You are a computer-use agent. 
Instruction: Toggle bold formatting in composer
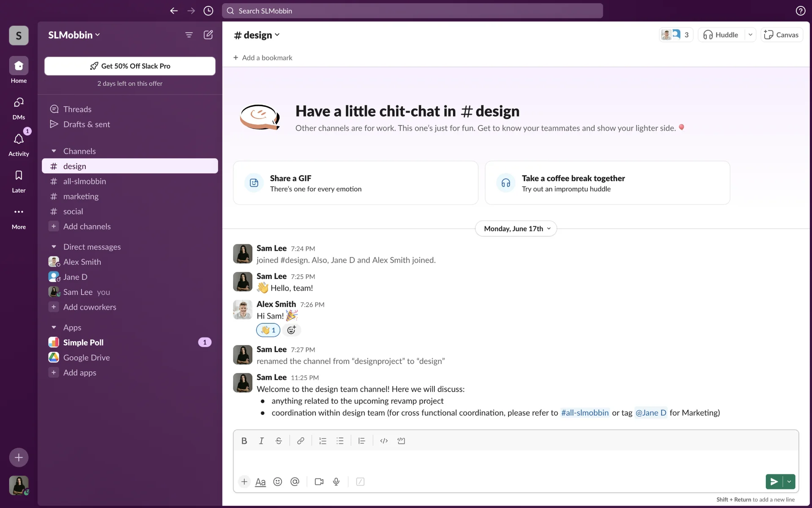(244, 441)
